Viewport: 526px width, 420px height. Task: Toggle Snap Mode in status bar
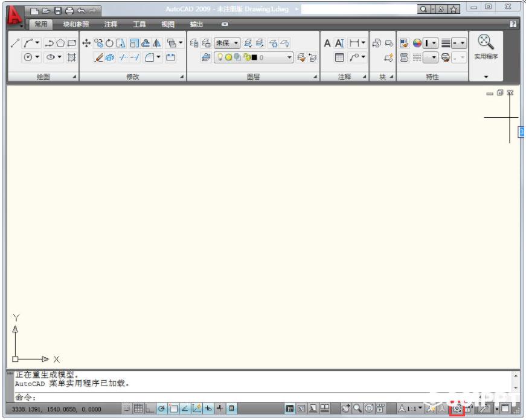click(127, 409)
